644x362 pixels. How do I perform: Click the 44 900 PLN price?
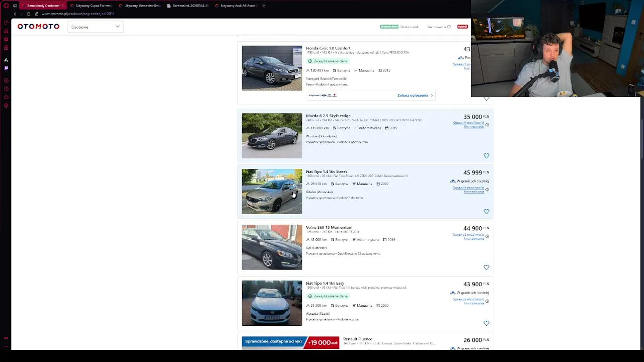coord(476,228)
